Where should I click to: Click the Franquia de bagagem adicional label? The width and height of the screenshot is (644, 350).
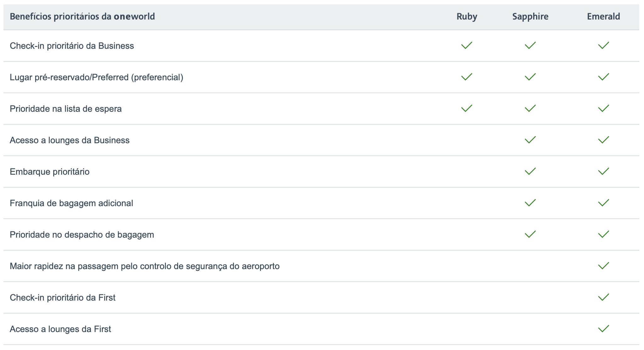click(x=71, y=203)
